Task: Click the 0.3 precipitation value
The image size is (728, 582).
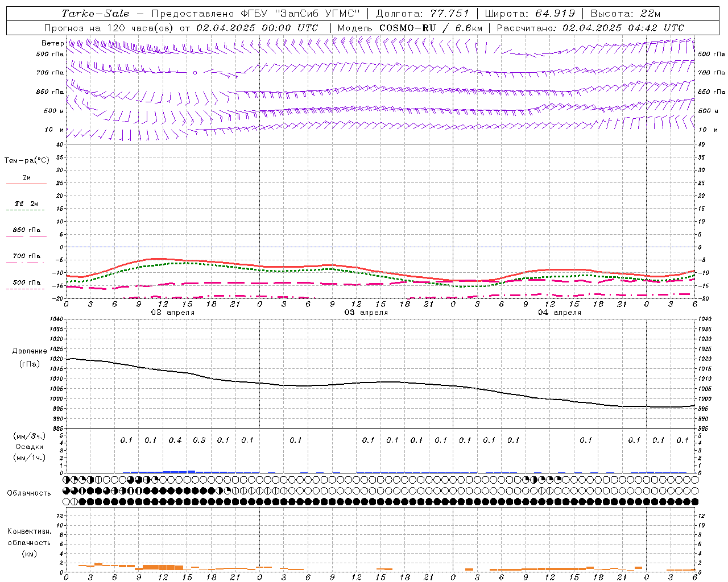Action: pos(199,440)
